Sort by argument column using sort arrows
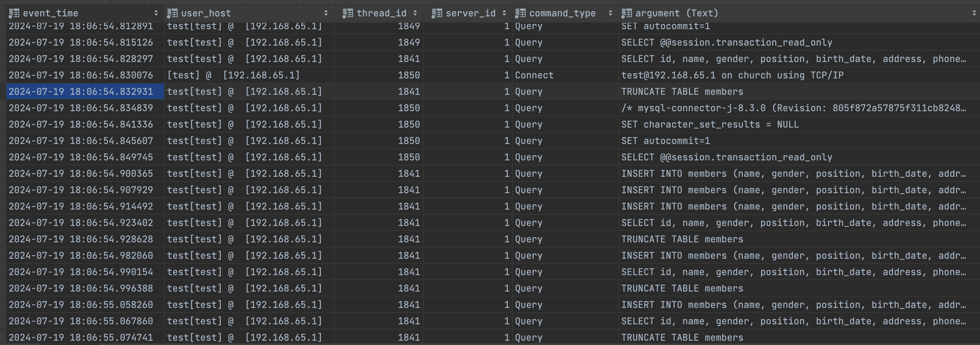This screenshot has height=345, width=980. 974,13
